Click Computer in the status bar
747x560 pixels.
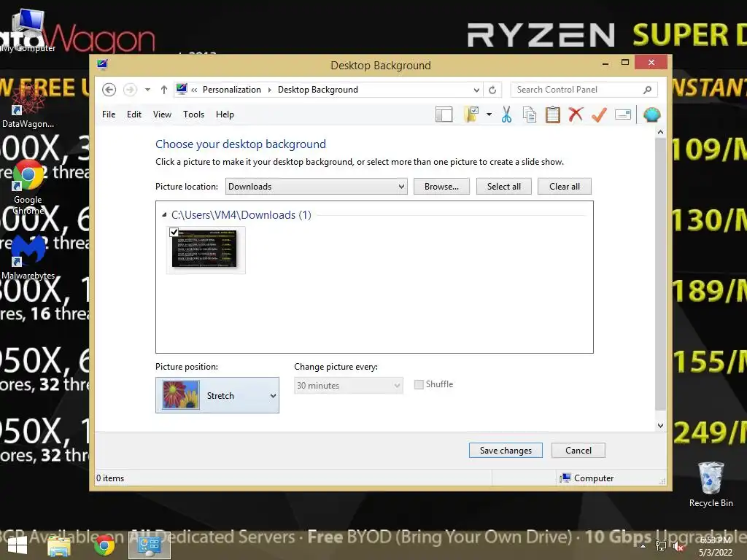(587, 478)
